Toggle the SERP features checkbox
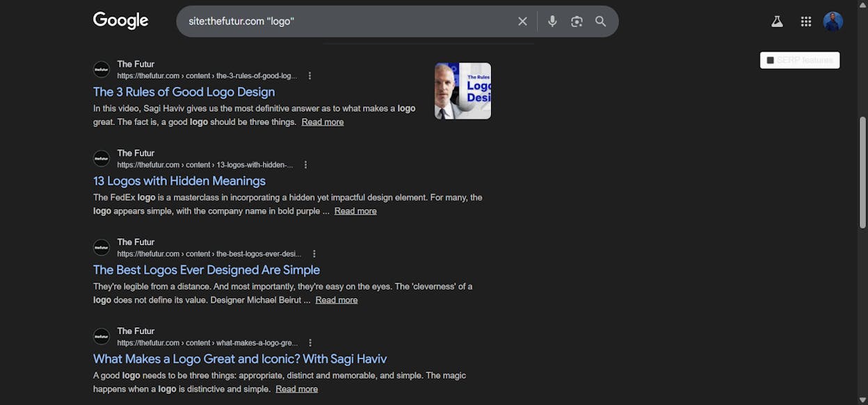 tap(770, 60)
